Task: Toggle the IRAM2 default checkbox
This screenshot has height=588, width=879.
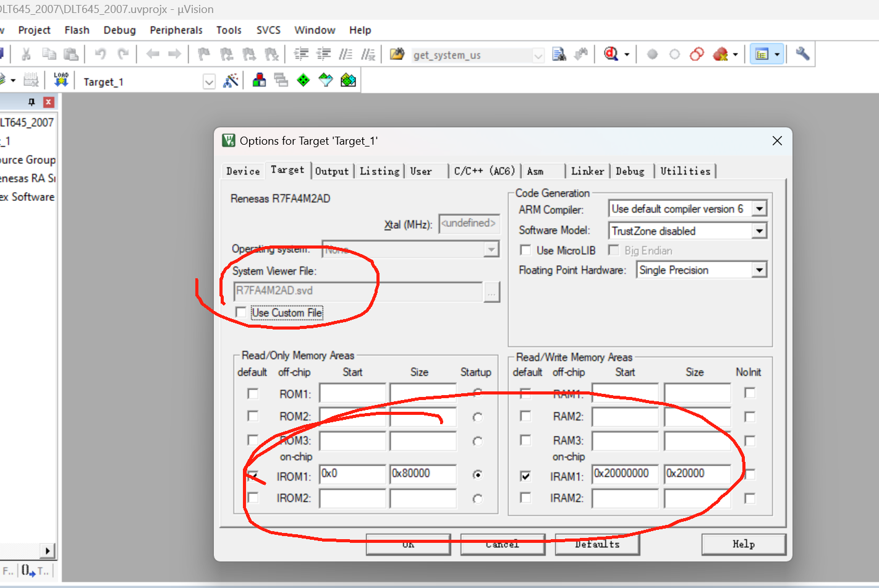Action: (x=525, y=497)
